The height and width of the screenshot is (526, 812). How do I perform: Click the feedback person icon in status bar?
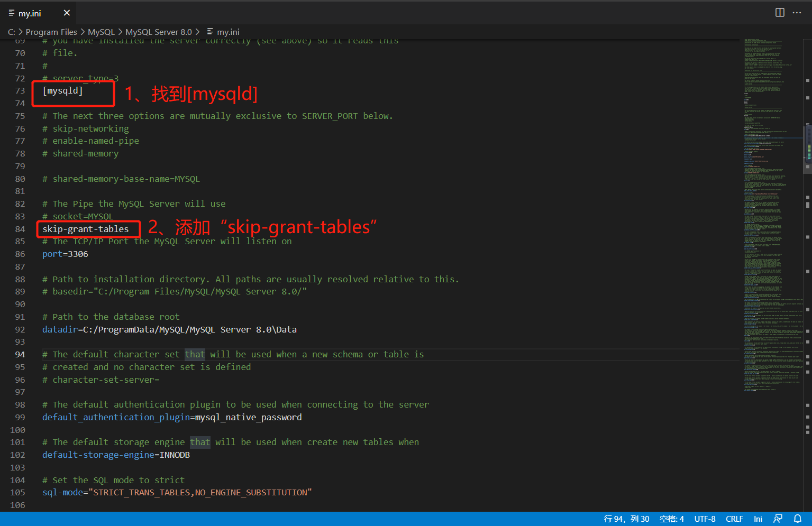click(x=778, y=519)
